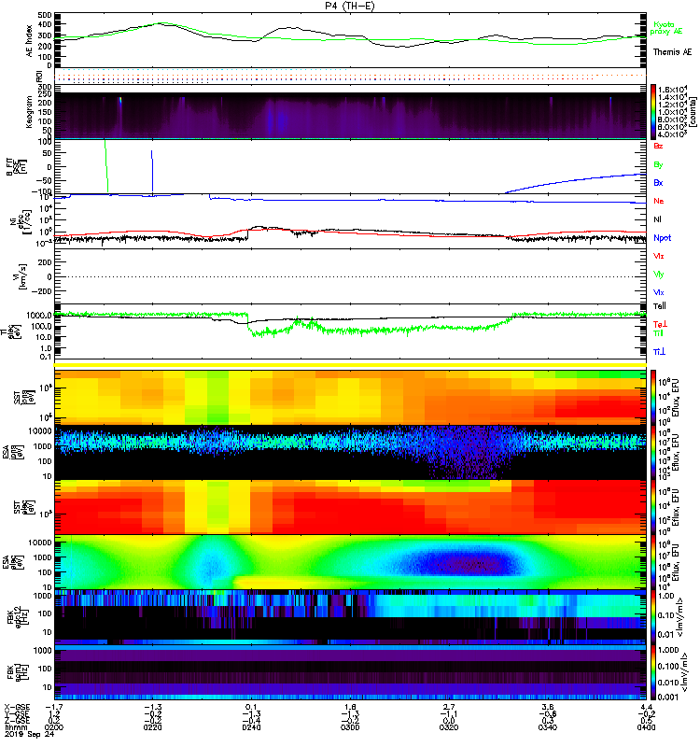Click the Keogram axis label
Viewport: 700px width, 747px height.
pyautogui.click(x=29, y=111)
